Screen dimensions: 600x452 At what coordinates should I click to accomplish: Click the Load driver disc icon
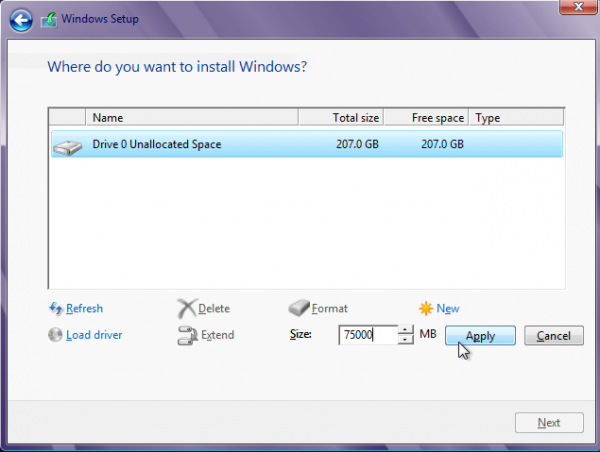pyautogui.click(x=55, y=335)
